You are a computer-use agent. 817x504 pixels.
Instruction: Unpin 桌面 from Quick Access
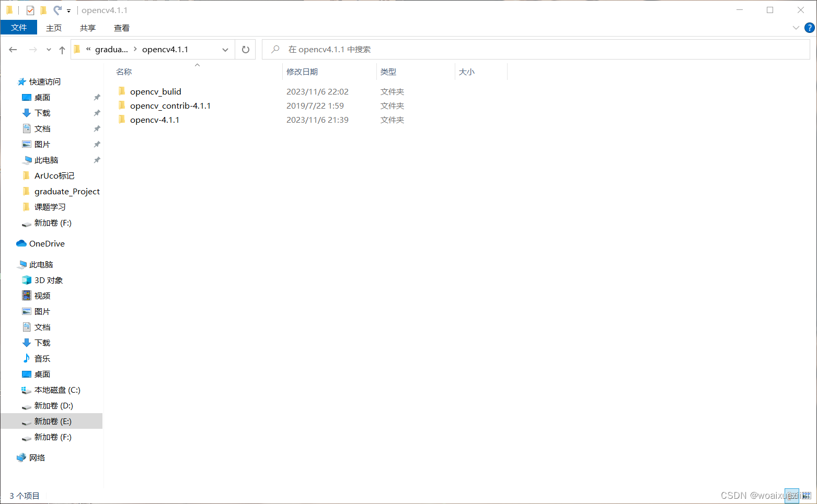pos(97,97)
